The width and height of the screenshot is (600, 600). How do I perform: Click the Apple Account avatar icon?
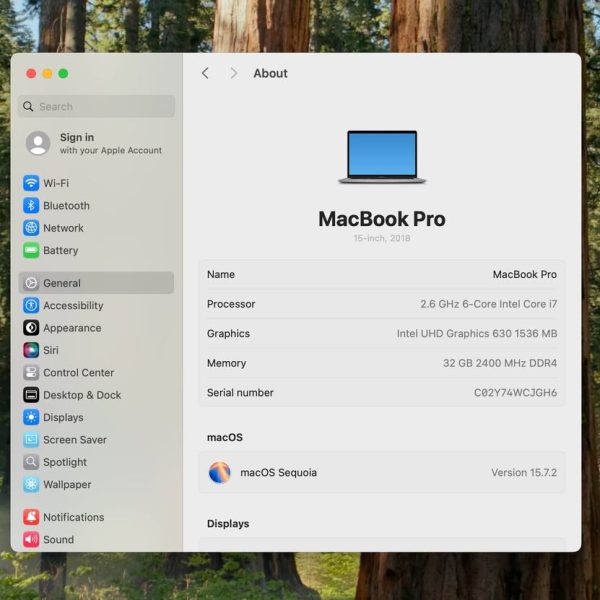coord(38,143)
